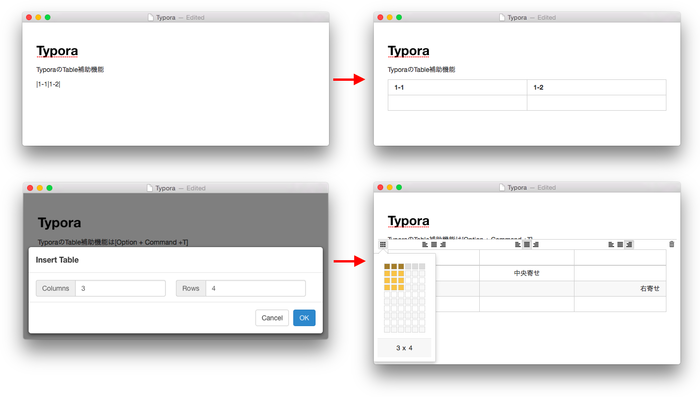Close the Insert Table Typora window

click(30, 188)
